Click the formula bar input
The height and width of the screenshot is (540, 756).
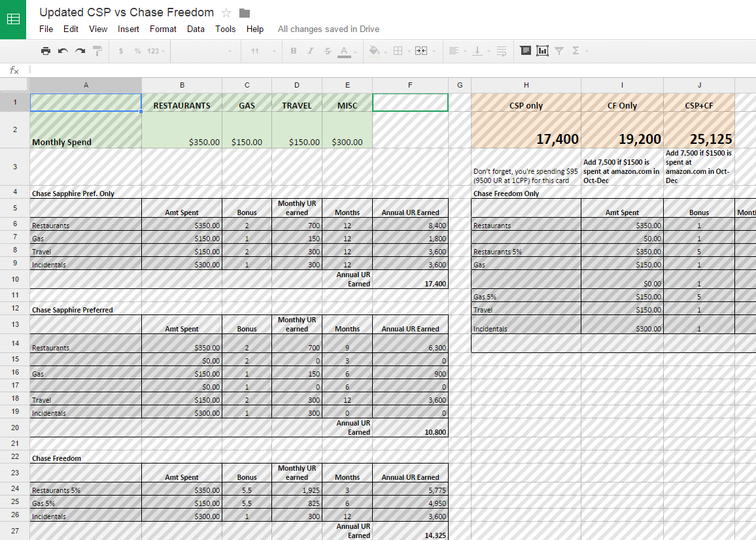click(x=392, y=70)
